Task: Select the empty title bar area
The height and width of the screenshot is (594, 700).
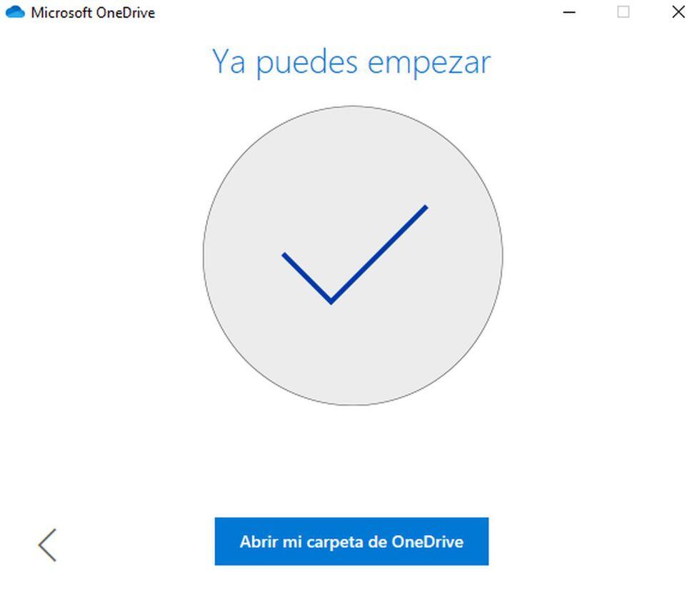Action: point(357,12)
